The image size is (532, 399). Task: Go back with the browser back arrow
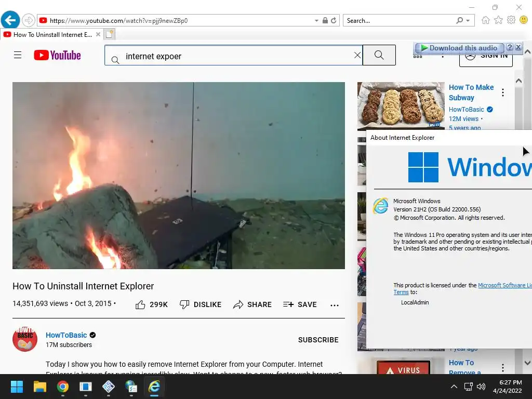[10, 20]
